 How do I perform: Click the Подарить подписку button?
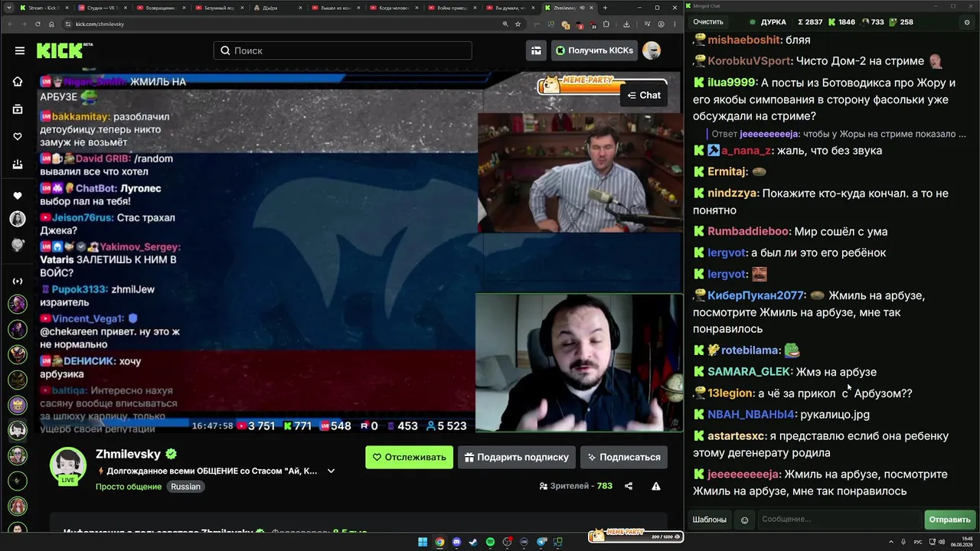tap(517, 457)
